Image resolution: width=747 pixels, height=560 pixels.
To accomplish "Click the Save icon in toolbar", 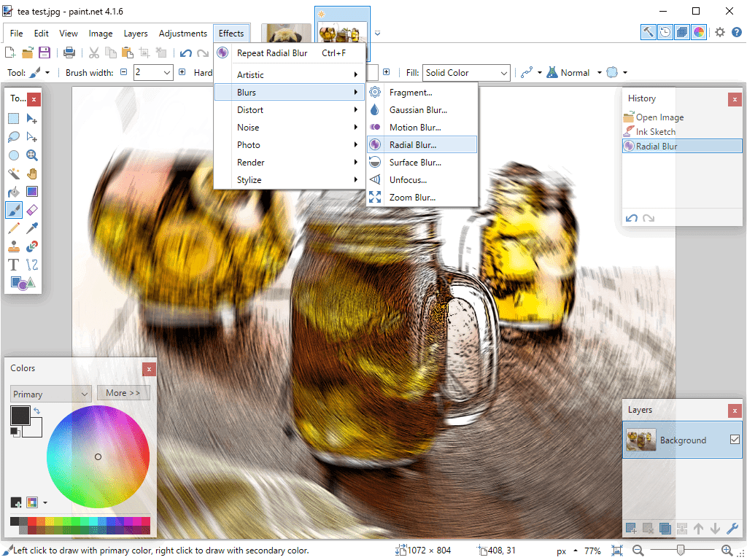I will (44, 52).
